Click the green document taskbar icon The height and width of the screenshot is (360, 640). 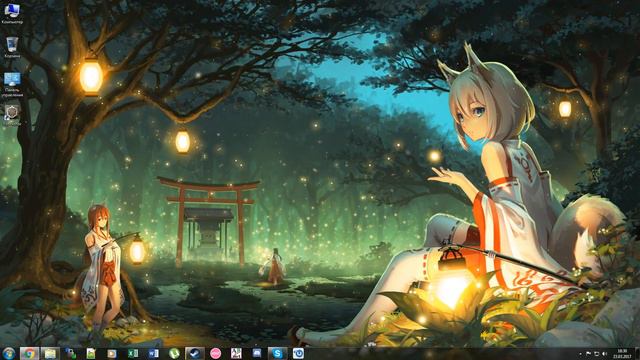[x=91, y=353]
